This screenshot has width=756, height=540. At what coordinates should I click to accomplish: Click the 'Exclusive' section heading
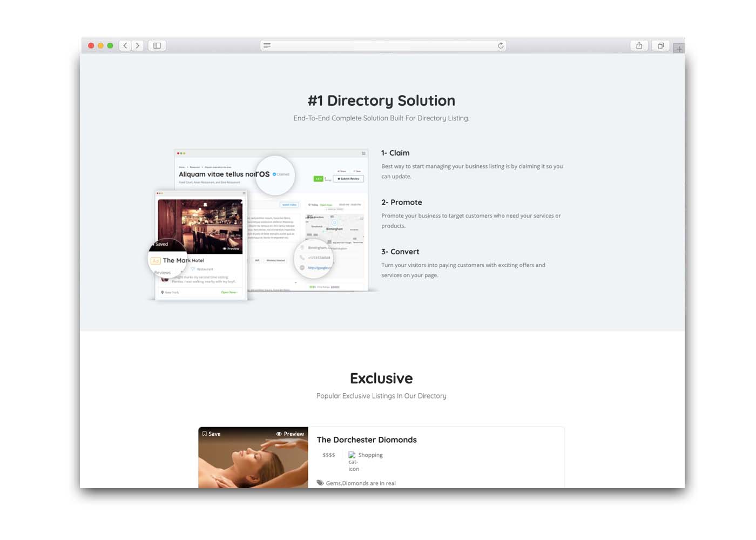click(381, 378)
